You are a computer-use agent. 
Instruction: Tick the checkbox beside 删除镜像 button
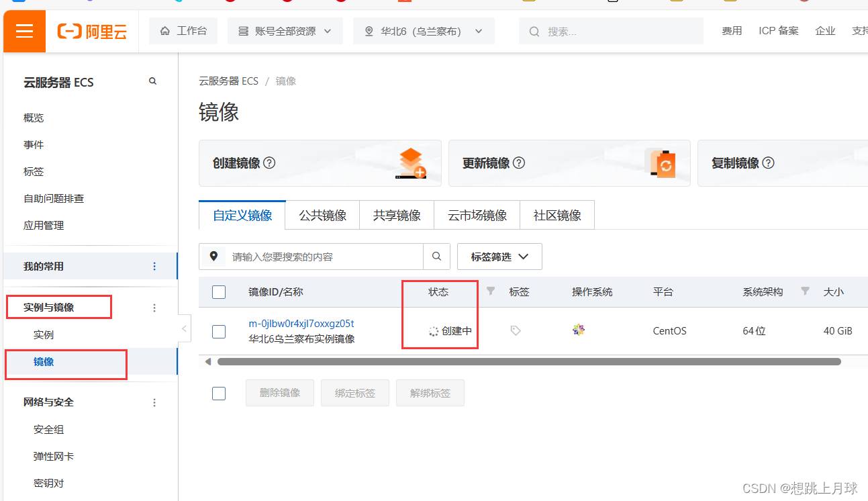(x=219, y=393)
